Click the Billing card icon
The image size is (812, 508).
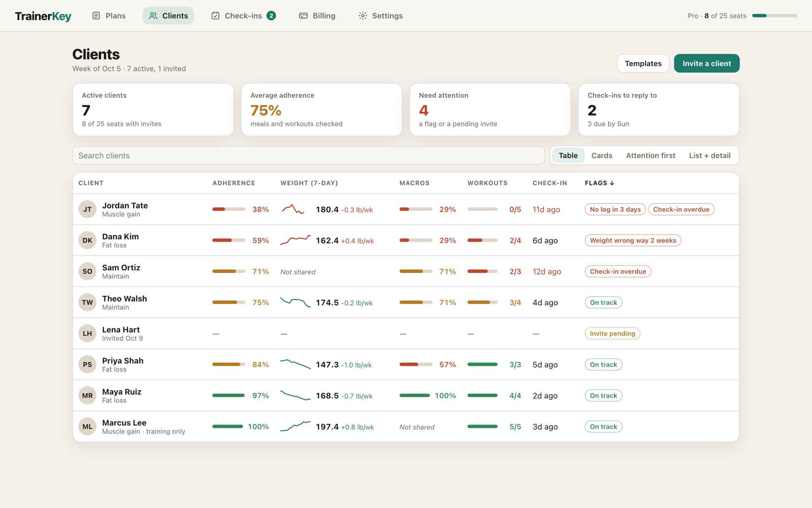(x=303, y=16)
